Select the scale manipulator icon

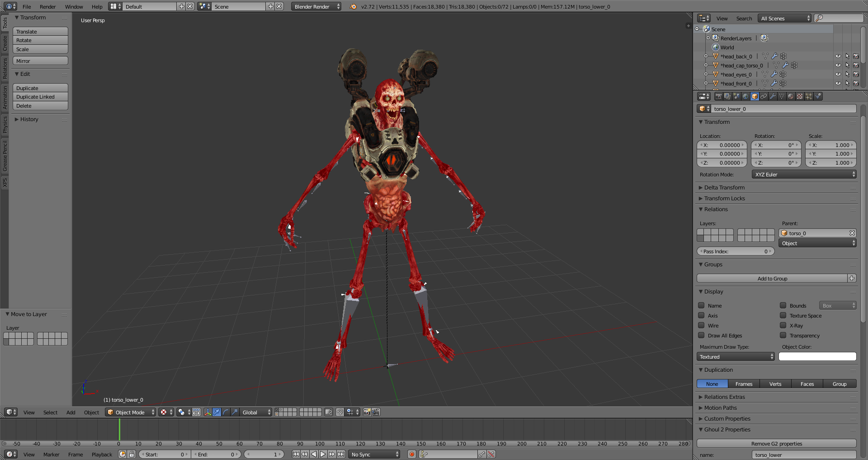point(235,412)
